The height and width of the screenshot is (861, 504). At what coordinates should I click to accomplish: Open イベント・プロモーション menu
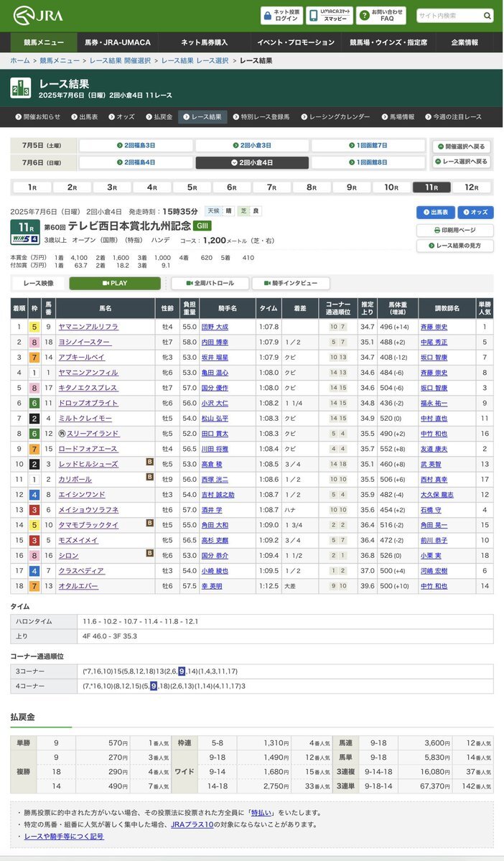(295, 42)
